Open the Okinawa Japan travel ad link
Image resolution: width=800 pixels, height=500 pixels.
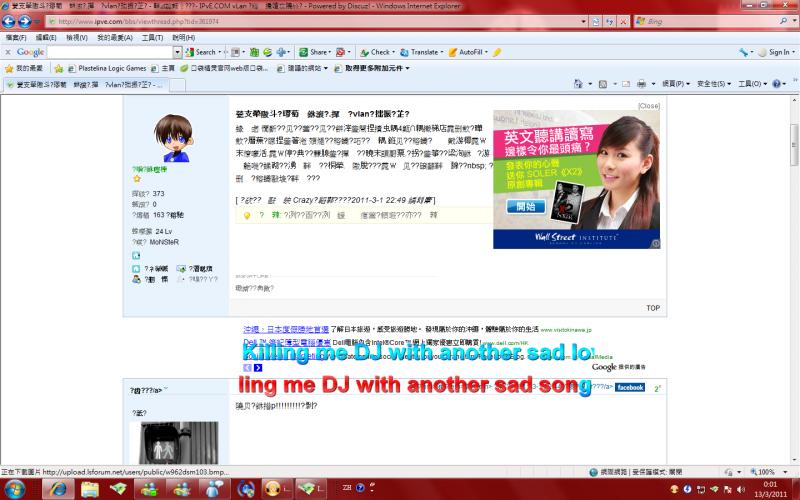tap(286, 330)
